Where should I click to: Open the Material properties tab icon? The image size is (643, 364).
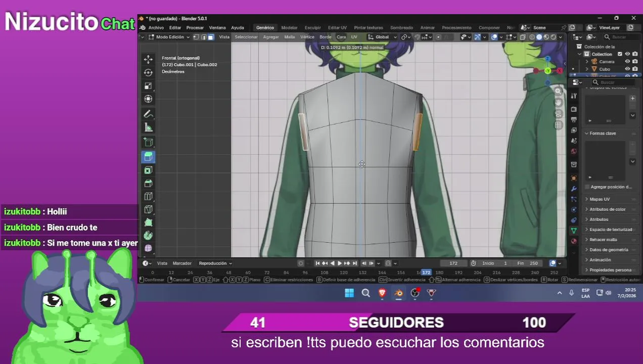574,241
